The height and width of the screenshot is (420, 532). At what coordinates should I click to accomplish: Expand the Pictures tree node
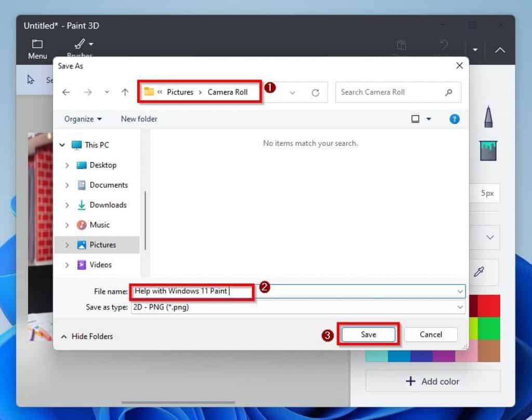[x=67, y=245]
